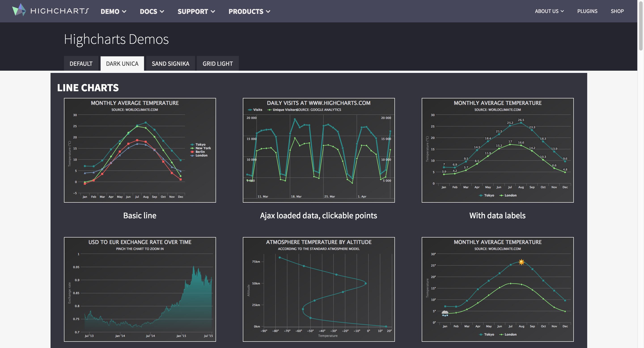Open the DOCS dropdown menu
644x348 pixels.
152,11
